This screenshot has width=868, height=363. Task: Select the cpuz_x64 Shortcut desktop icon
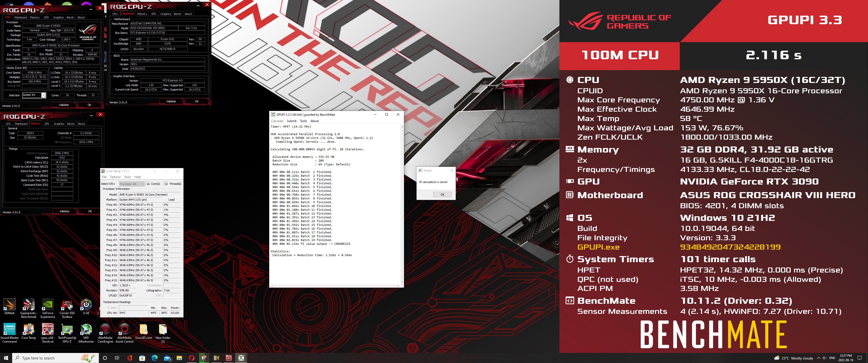point(48,333)
